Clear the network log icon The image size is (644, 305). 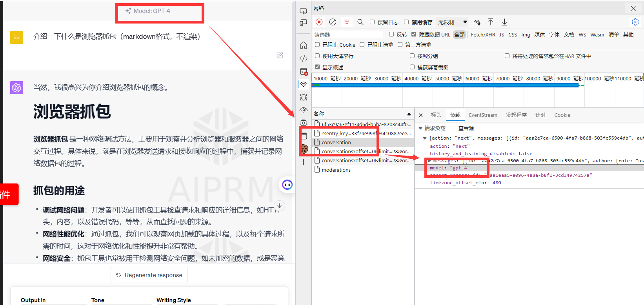pos(333,22)
